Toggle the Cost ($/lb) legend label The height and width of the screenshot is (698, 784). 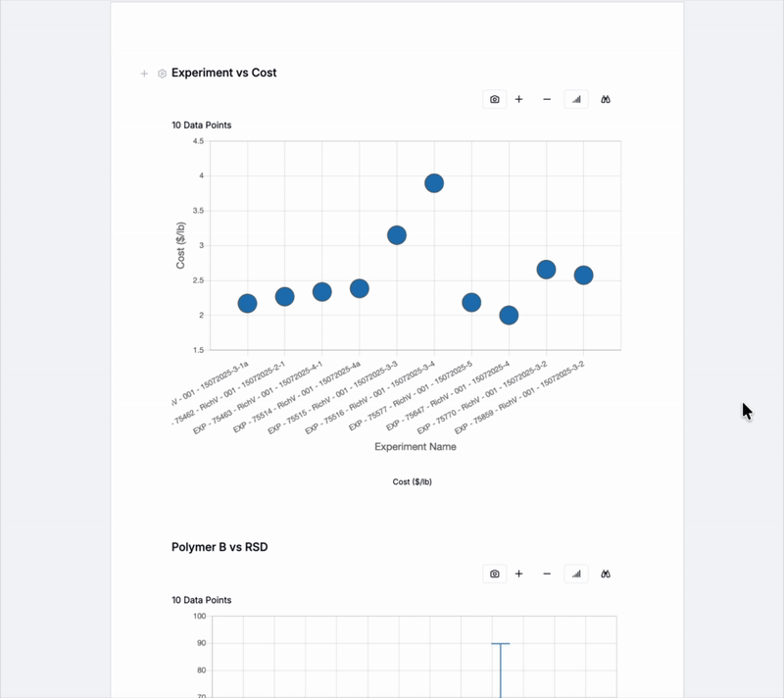tap(412, 481)
